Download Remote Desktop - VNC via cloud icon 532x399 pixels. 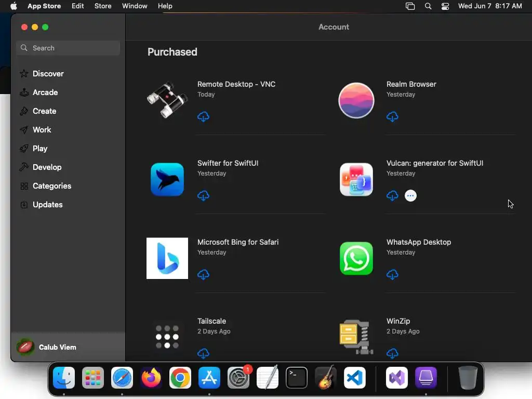[x=203, y=117]
